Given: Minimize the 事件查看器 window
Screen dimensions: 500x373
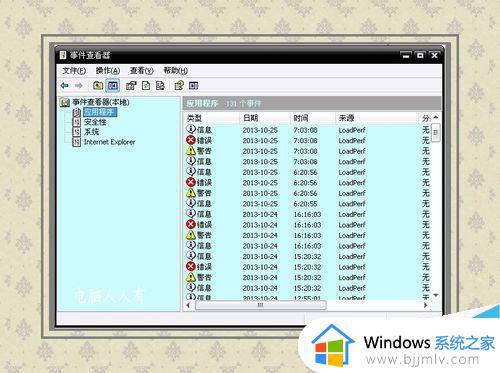Looking at the screenshot, I should 406,55.
